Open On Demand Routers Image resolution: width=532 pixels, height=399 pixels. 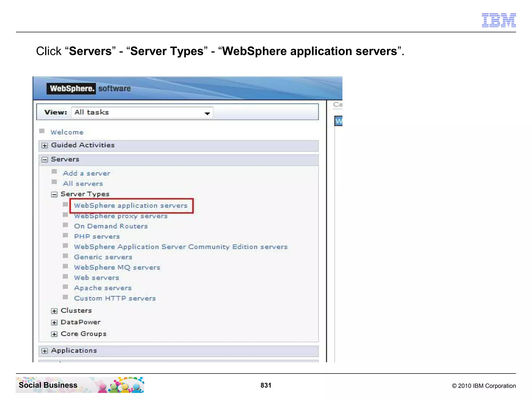[x=111, y=226]
